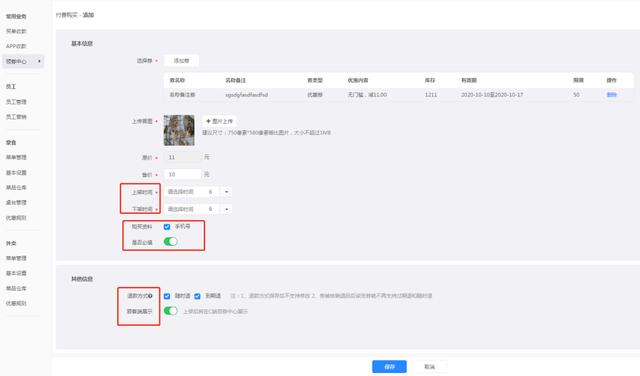Uncheck the 到期退 checkbox
Image resolution: width=640 pixels, height=376 pixels.
pos(198,296)
